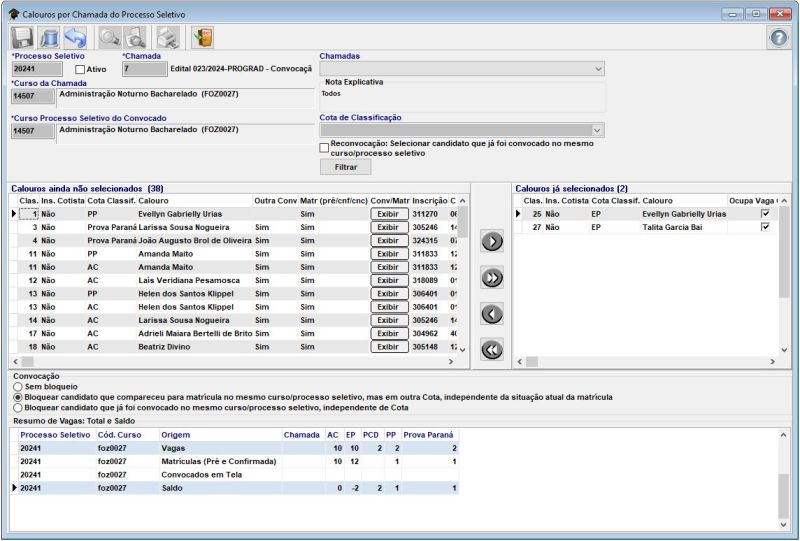This screenshot has height=541, width=800.
Task: Move selected calouro right with single arrow
Action: point(491,241)
